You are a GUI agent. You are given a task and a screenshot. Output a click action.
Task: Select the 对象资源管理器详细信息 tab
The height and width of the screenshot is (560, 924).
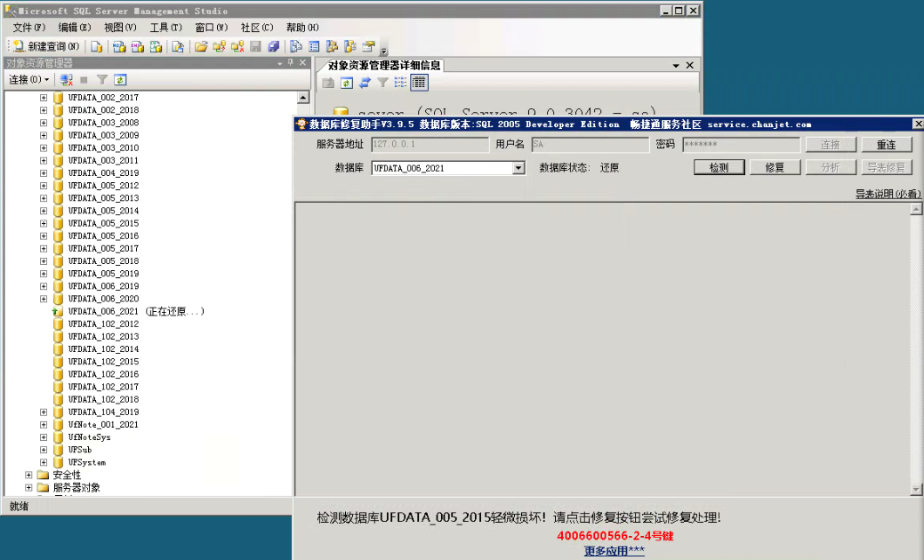tap(384, 66)
